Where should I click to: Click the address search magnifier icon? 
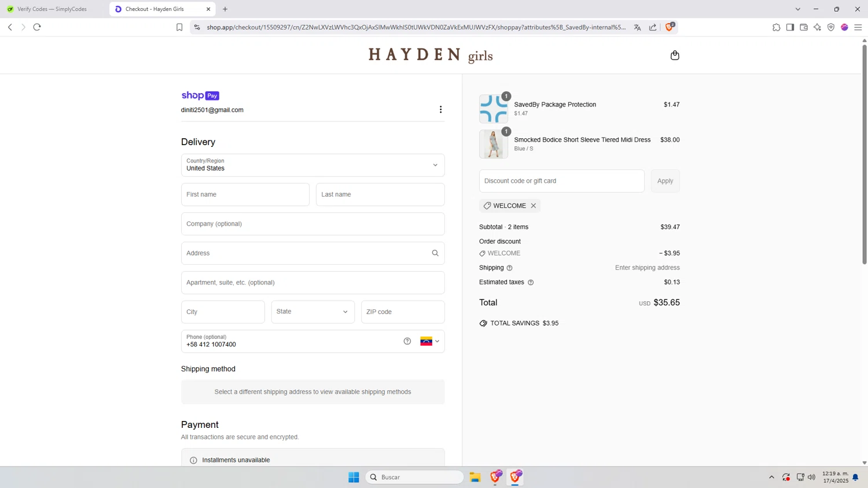click(435, 253)
